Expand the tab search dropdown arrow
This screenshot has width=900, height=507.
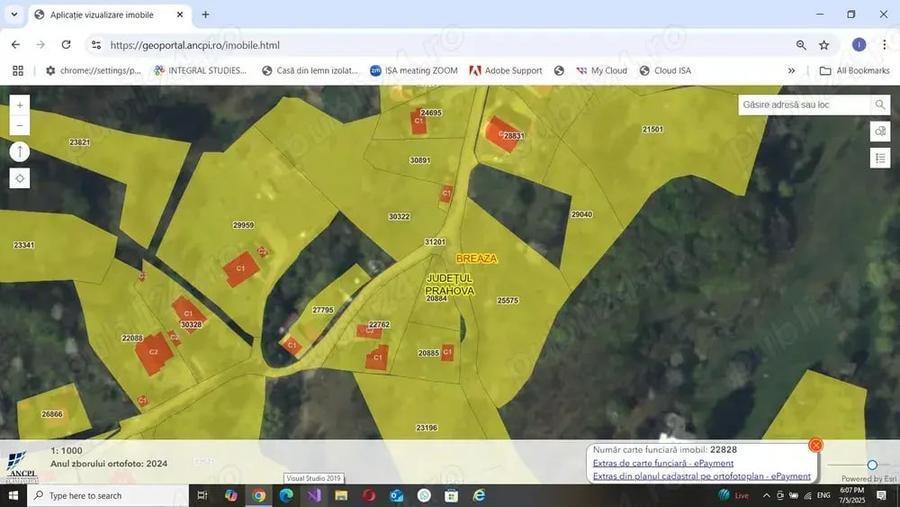click(x=14, y=14)
